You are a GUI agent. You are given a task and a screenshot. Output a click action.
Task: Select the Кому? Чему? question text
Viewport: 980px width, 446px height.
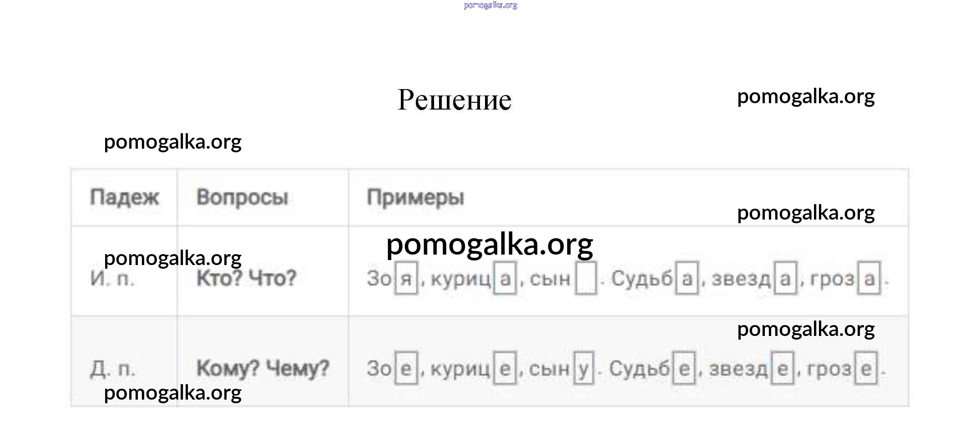point(263,368)
